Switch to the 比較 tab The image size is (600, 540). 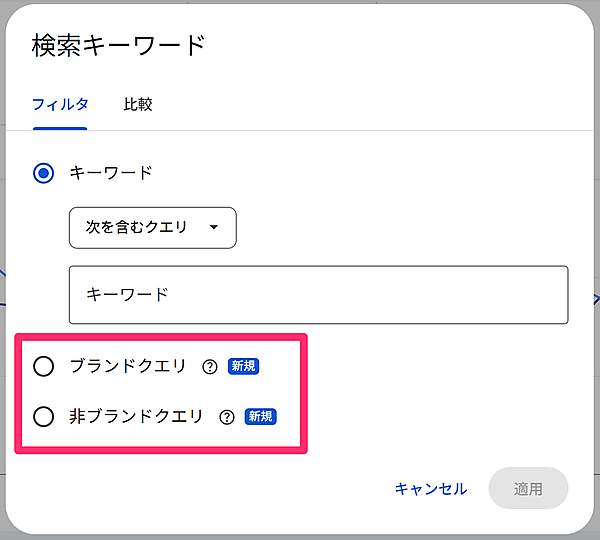138,104
